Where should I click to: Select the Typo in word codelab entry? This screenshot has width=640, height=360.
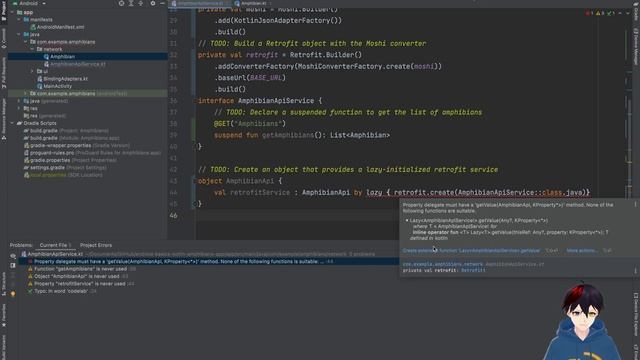click(61, 291)
